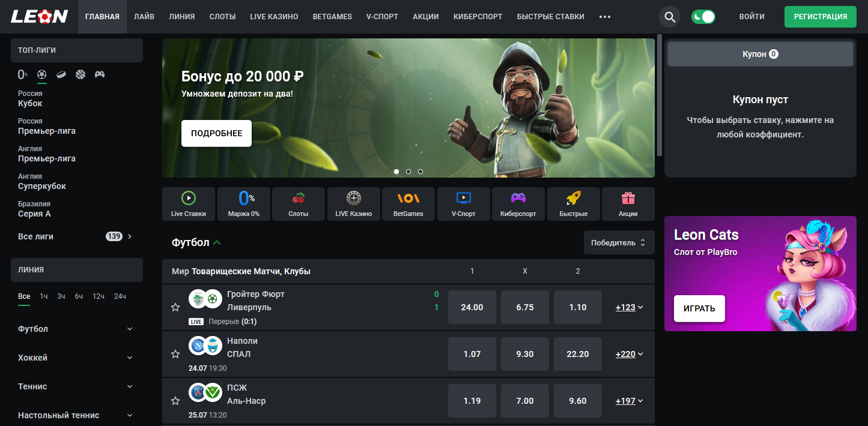The width and height of the screenshot is (868, 426).
Task: Select the 1ч time filter
Action: coord(44,296)
